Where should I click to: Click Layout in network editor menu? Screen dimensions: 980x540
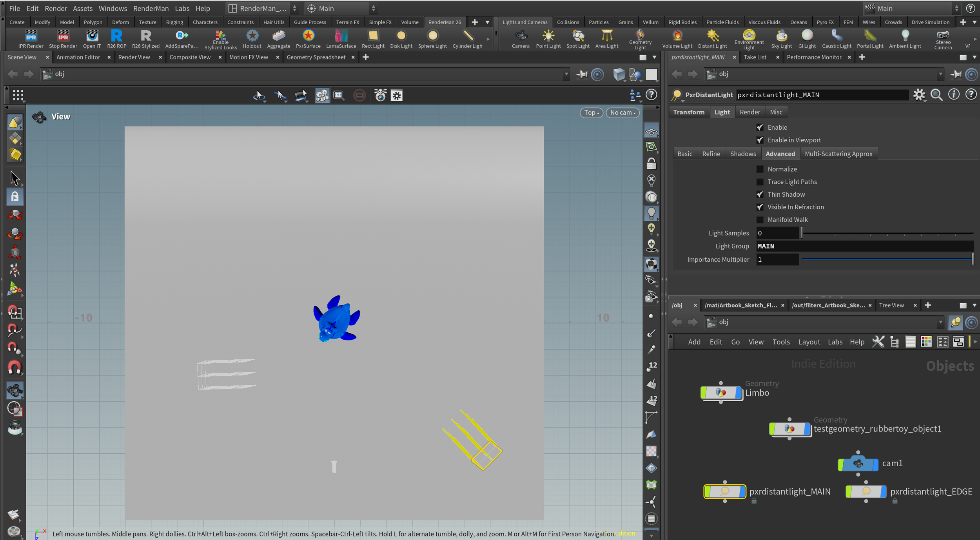click(809, 342)
